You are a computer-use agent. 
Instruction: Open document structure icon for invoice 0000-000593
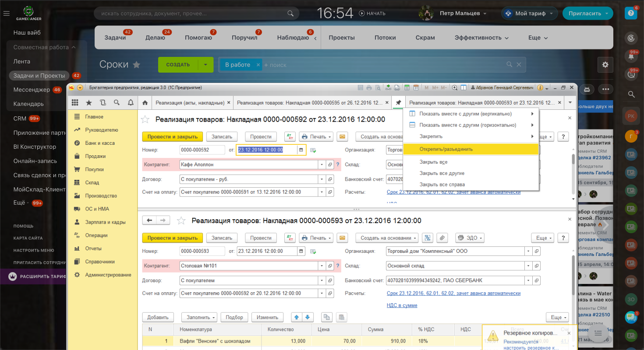tap(428, 238)
